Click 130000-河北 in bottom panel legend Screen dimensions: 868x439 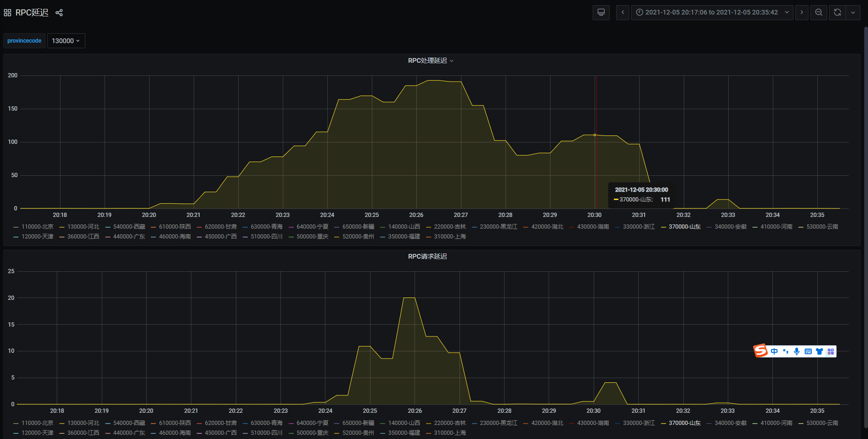pyautogui.click(x=83, y=423)
